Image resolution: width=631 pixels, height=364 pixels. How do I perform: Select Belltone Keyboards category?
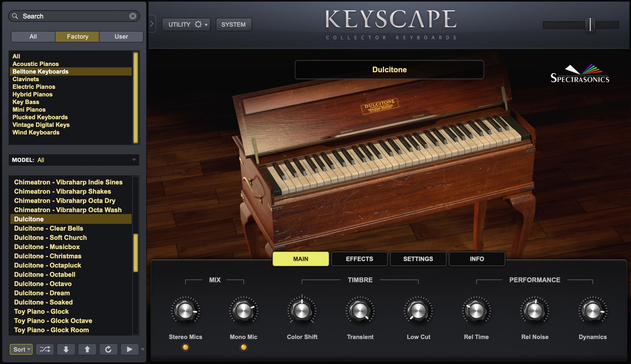click(x=71, y=71)
